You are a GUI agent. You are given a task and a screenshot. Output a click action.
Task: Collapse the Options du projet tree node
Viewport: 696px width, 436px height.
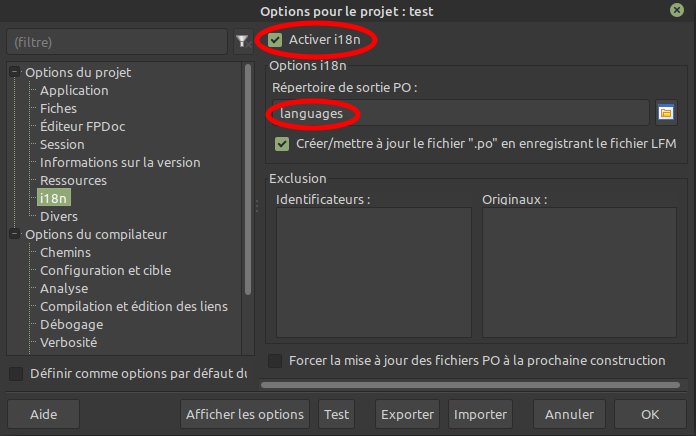click(15, 72)
